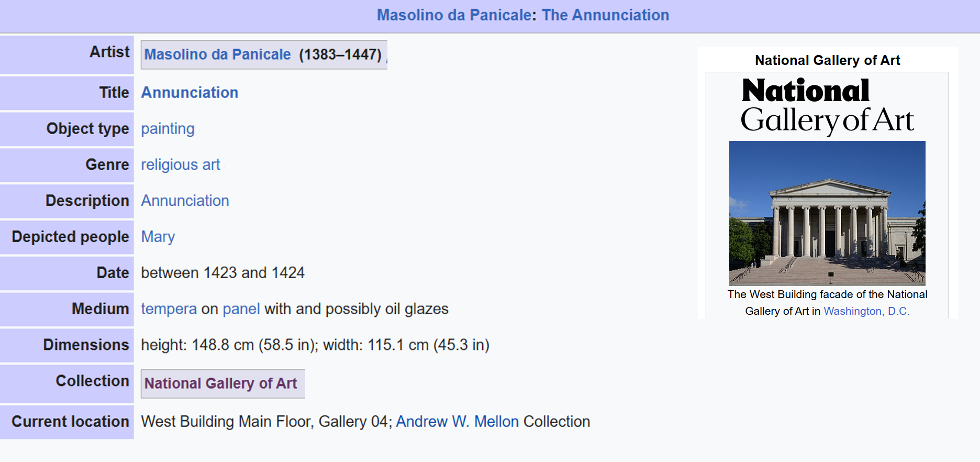
Task: Click the between 1423 and 1424 date text
Action: coord(222,273)
